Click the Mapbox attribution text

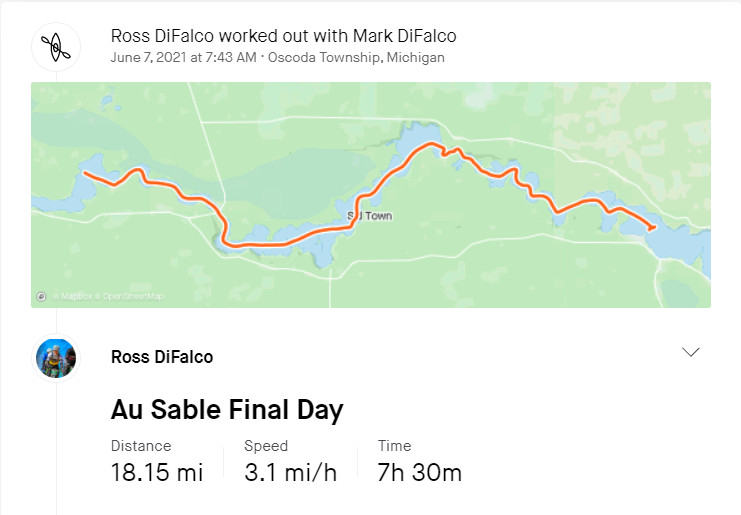(x=70, y=296)
